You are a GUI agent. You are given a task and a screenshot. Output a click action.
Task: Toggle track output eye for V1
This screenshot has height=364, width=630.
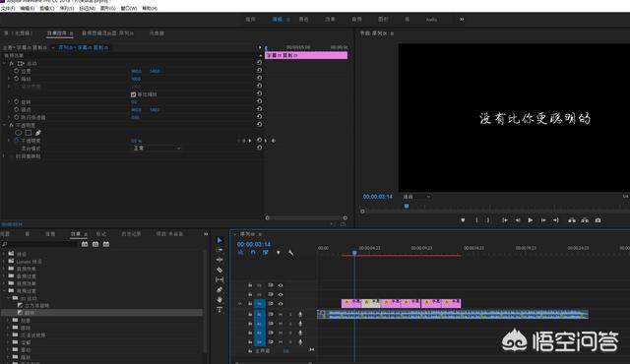(x=281, y=304)
